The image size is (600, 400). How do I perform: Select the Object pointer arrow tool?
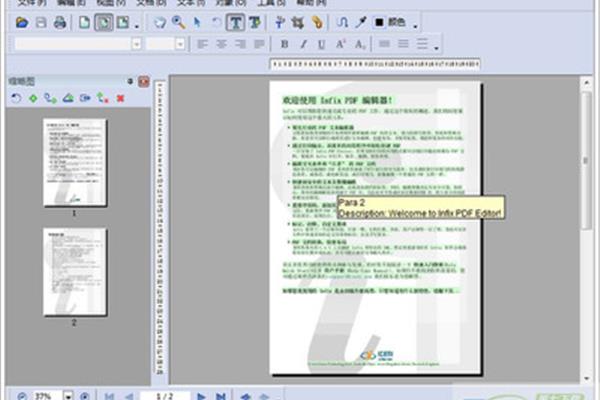coord(197,23)
